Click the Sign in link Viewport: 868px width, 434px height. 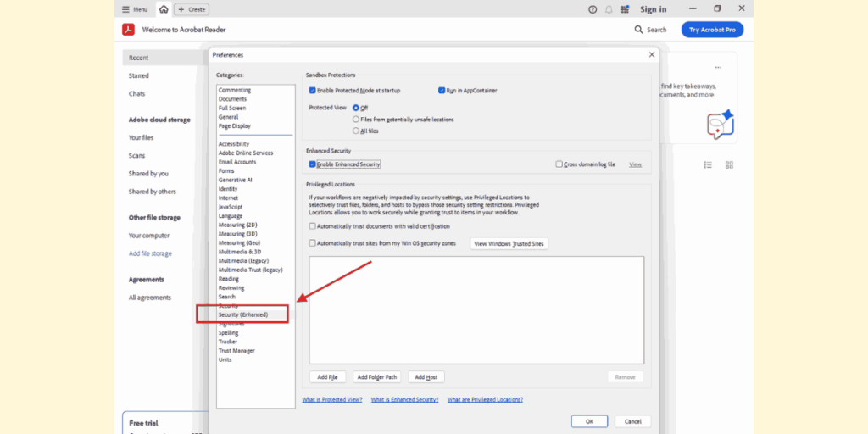(654, 9)
